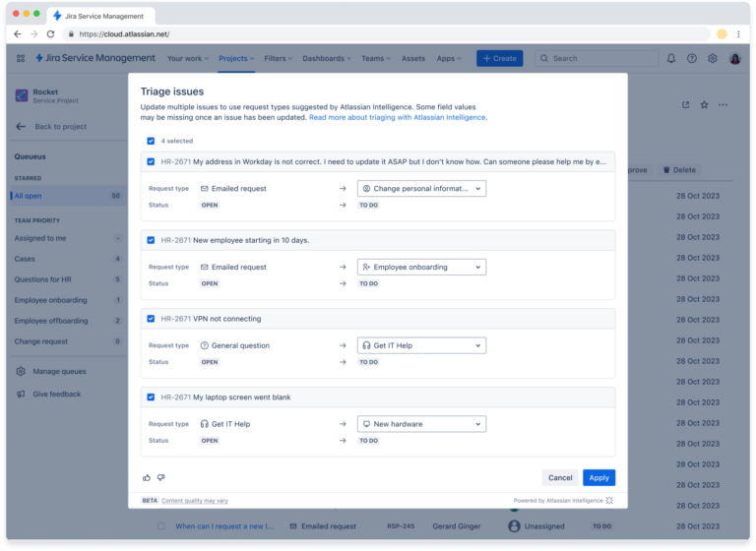Click the Jira Service Management logo

pyautogui.click(x=95, y=58)
